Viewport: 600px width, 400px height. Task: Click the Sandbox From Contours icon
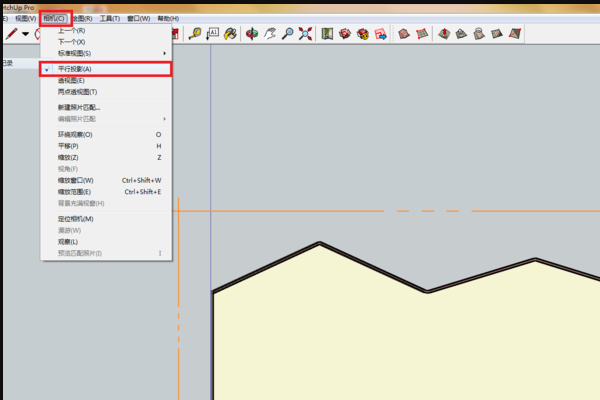[x=404, y=34]
